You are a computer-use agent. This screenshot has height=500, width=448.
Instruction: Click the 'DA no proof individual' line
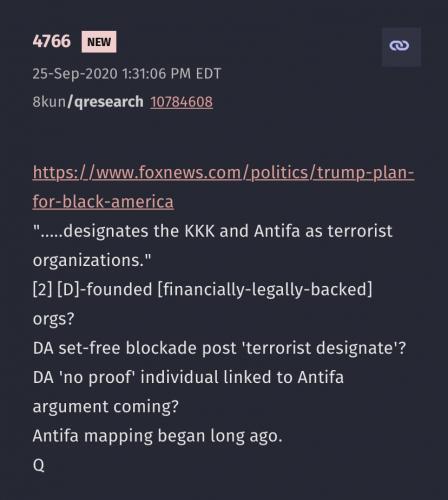coord(188,377)
